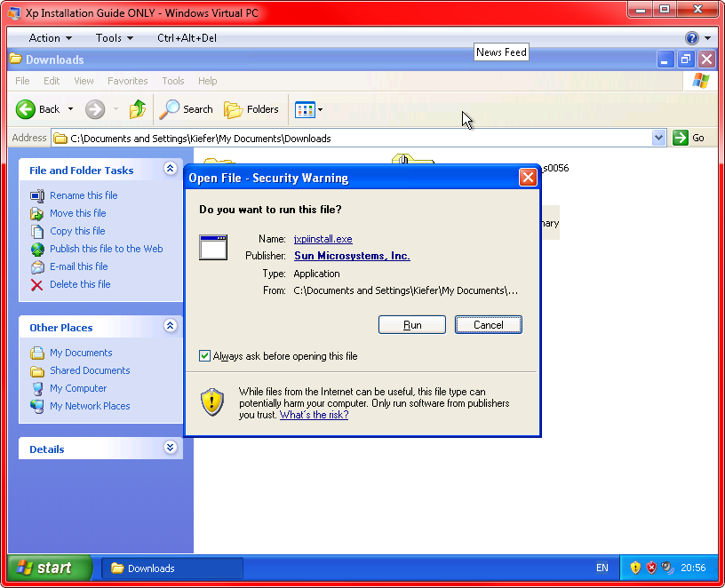Click the Rename this file link

pyautogui.click(x=84, y=195)
